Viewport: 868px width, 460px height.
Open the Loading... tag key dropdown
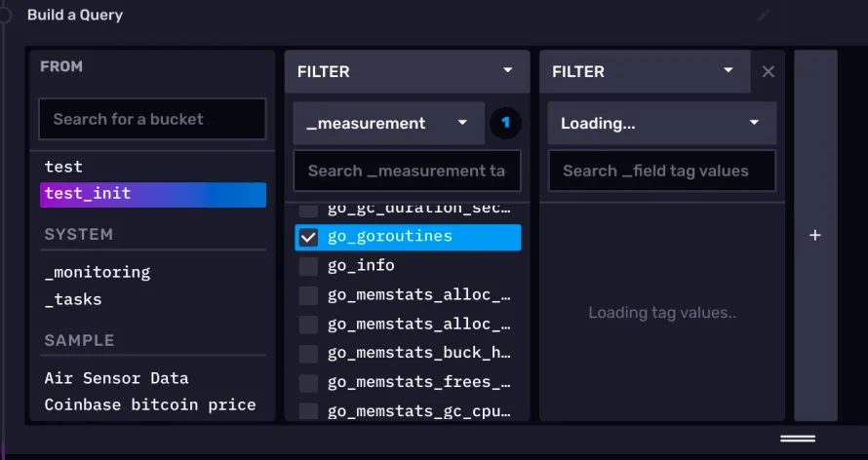coord(661,123)
